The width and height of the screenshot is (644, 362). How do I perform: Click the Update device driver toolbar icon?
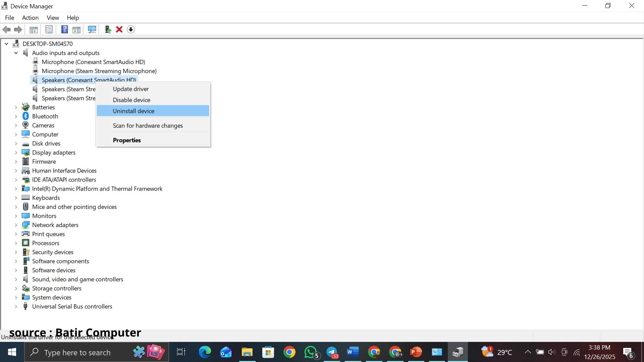pyautogui.click(x=108, y=29)
